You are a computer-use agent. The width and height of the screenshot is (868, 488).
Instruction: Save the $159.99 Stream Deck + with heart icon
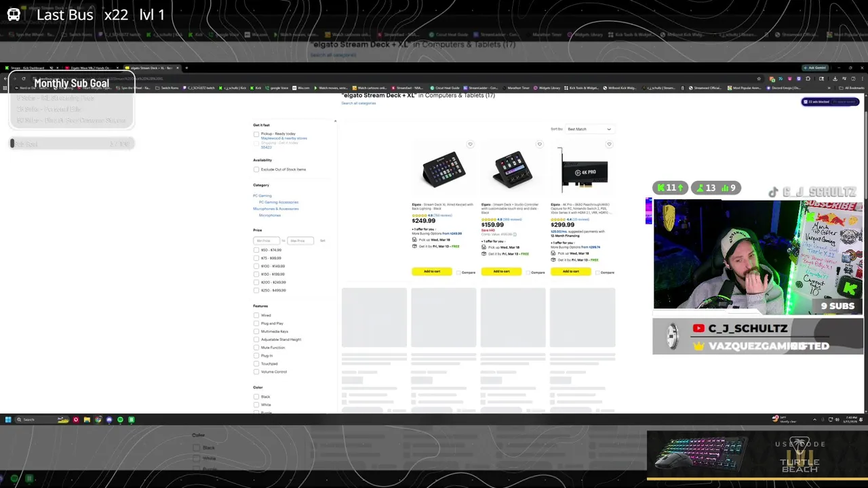click(x=540, y=144)
